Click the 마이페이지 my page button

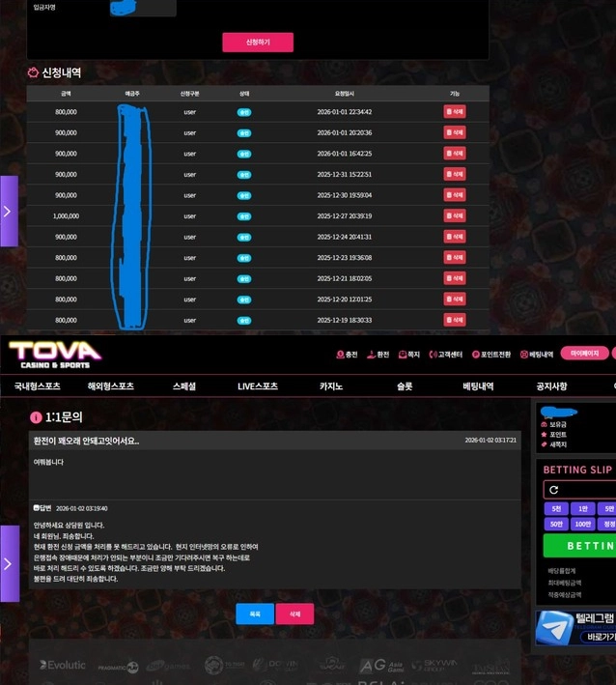point(584,354)
